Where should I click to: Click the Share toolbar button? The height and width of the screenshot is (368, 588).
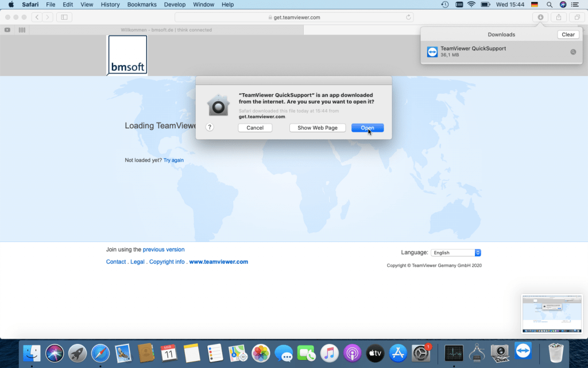pos(559,17)
